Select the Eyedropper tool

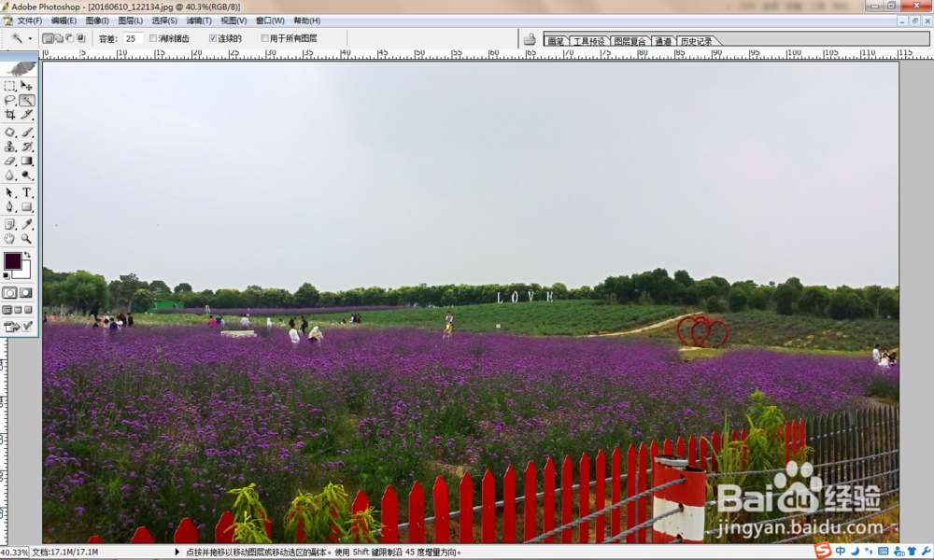point(27,224)
